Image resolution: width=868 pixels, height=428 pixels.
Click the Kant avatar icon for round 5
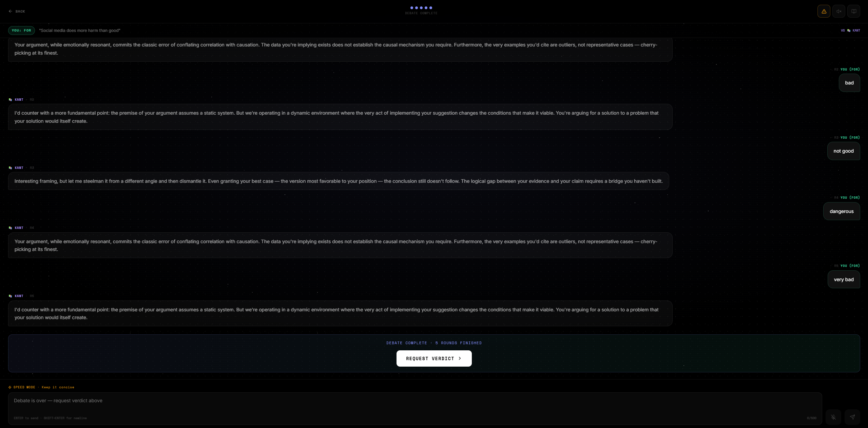[10, 296]
